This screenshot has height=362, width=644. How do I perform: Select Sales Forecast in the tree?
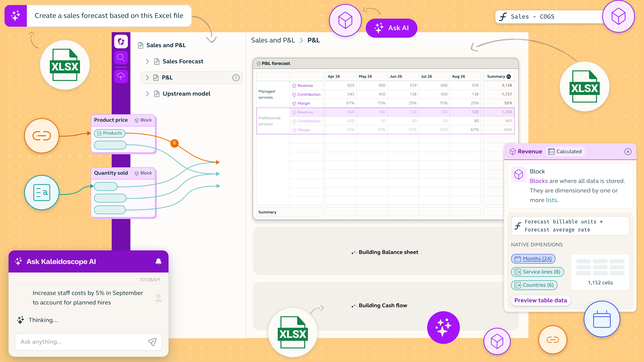point(183,61)
